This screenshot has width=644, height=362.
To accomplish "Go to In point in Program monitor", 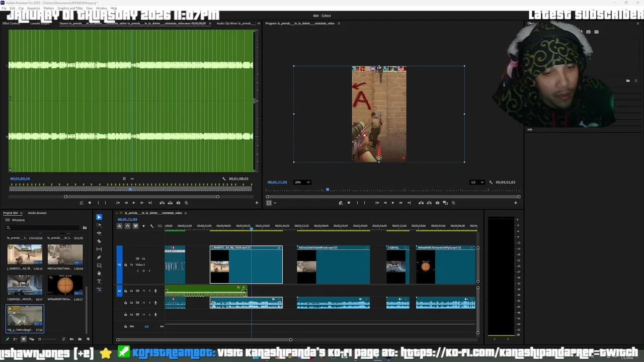I will point(377,203).
